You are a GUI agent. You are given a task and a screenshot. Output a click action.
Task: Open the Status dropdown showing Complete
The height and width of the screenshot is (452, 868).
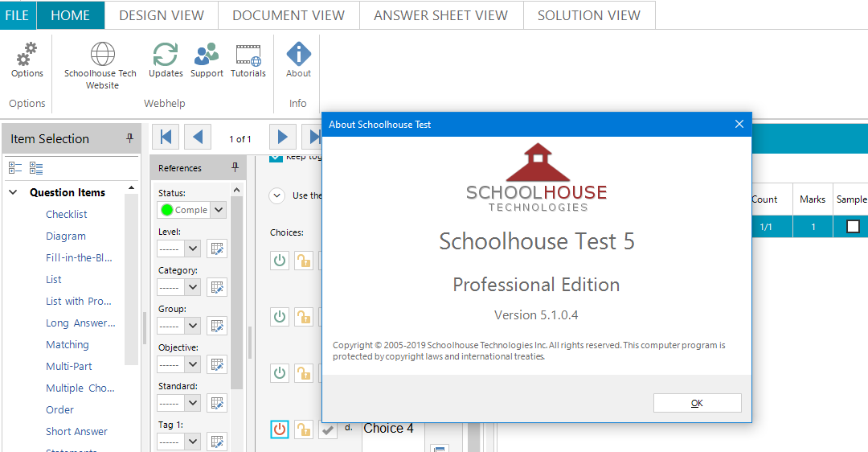[219, 210]
